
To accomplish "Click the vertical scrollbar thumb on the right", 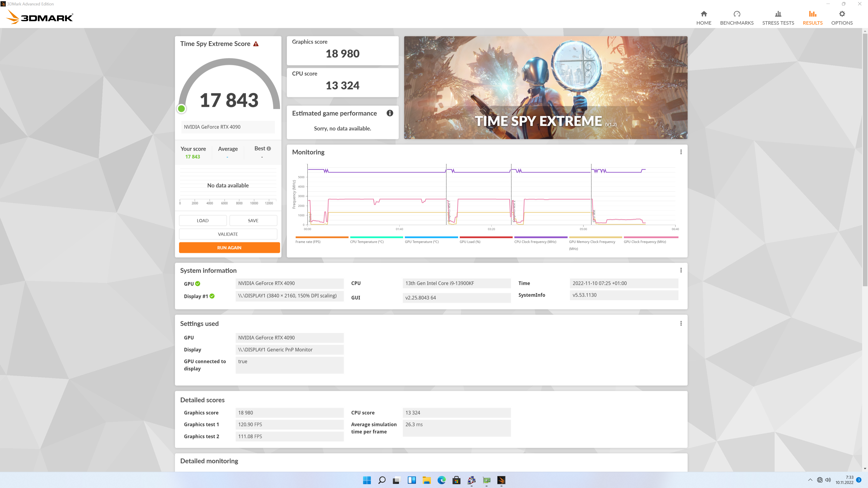I will [x=865, y=160].
